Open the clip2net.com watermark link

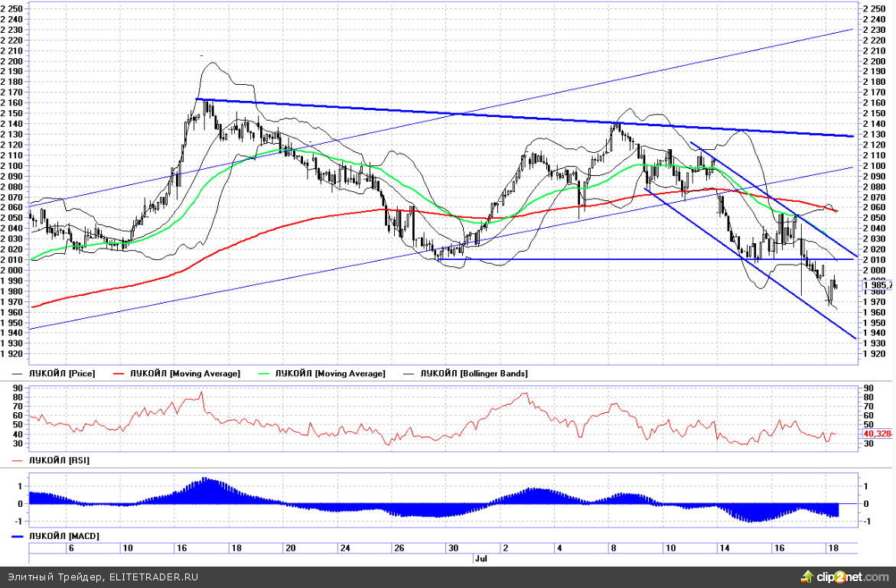click(852, 575)
